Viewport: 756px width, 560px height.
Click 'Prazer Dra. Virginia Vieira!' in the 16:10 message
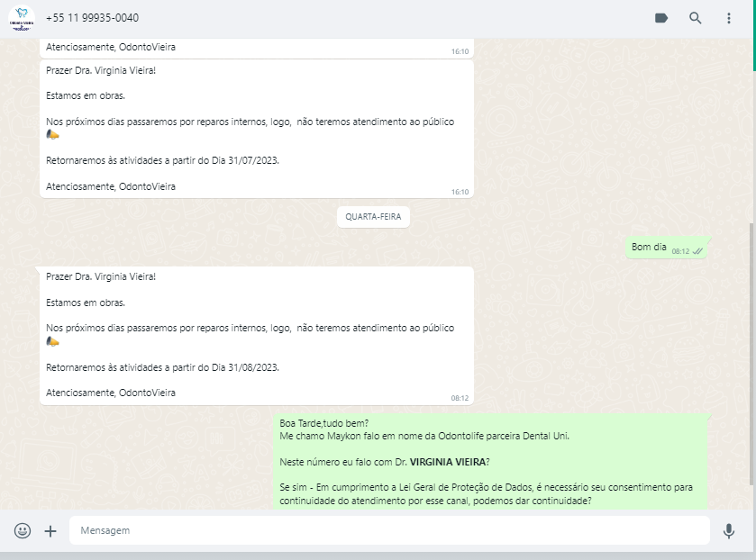[101, 70]
